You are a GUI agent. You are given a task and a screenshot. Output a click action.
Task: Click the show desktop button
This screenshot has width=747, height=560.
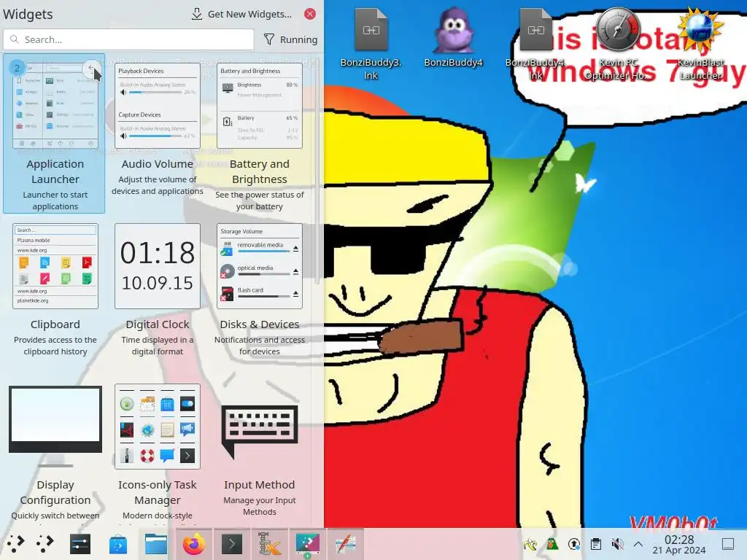pyautogui.click(x=728, y=544)
